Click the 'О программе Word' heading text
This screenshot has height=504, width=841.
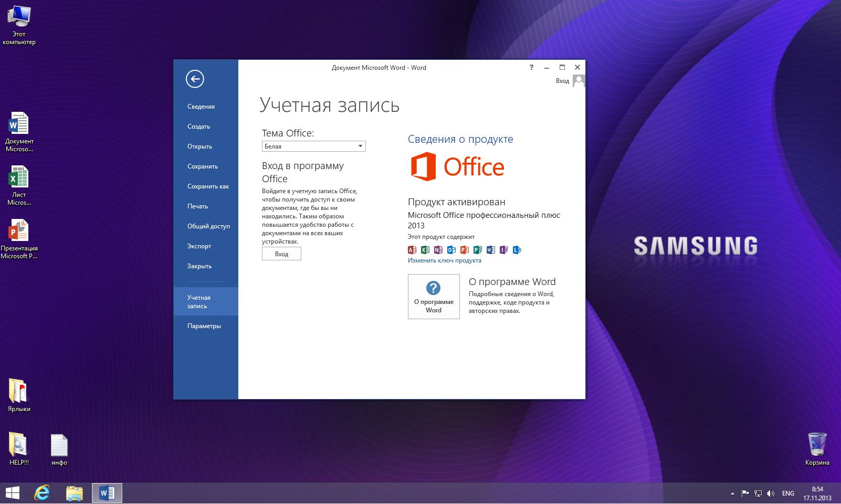[x=512, y=282]
